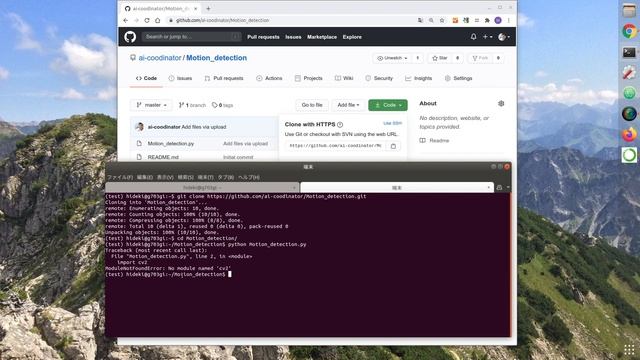The height and width of the screenshot is (360, 640).
Task: Select the Projects repository tab
Action: (309, 78)
